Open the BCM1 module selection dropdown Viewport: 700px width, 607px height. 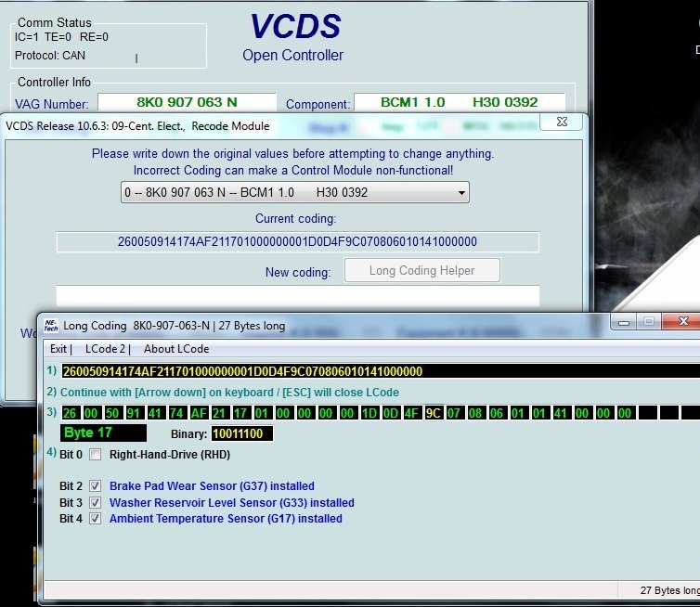[294, 192]
